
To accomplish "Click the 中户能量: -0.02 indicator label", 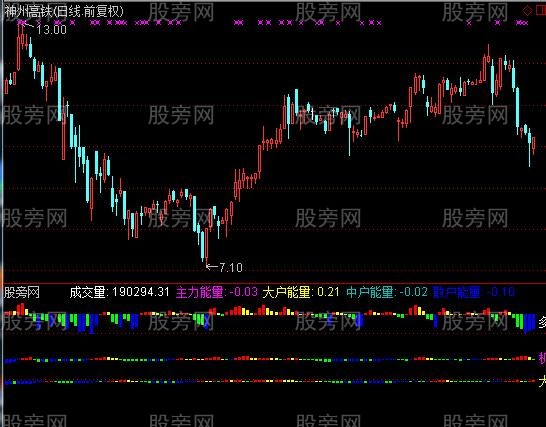I will pos(387,292).
